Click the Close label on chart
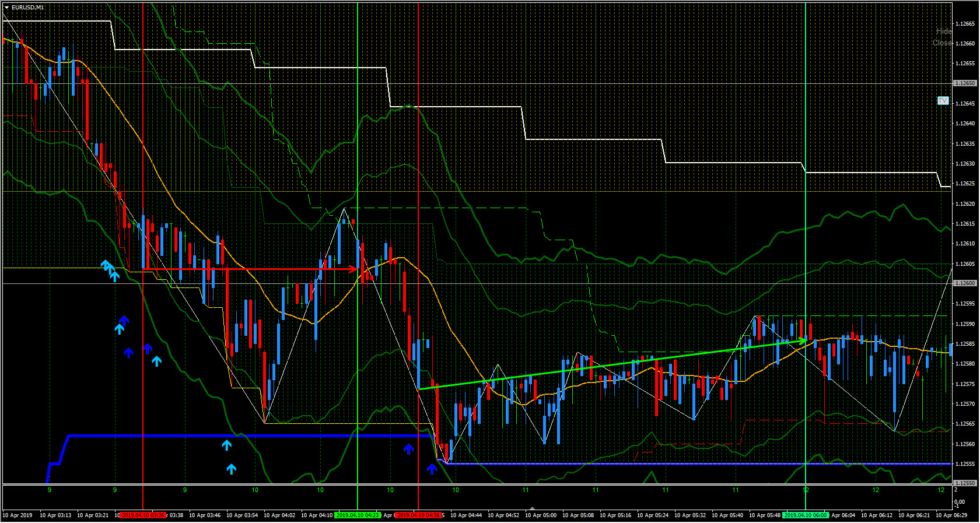980x523 pixels. 942,43
